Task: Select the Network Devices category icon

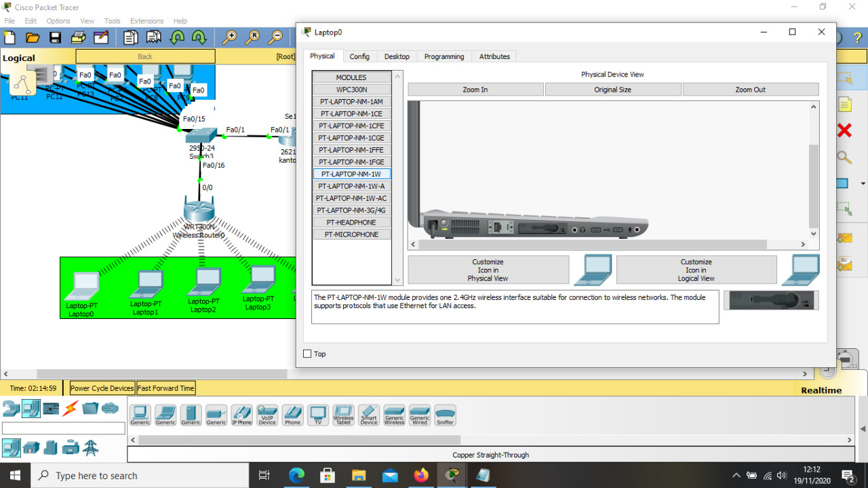Action: pos(12,408)
